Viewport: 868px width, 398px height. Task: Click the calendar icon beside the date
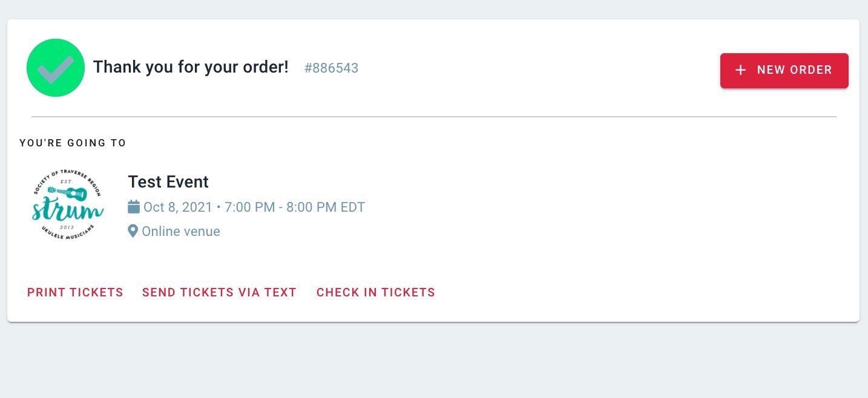(134, 207)
